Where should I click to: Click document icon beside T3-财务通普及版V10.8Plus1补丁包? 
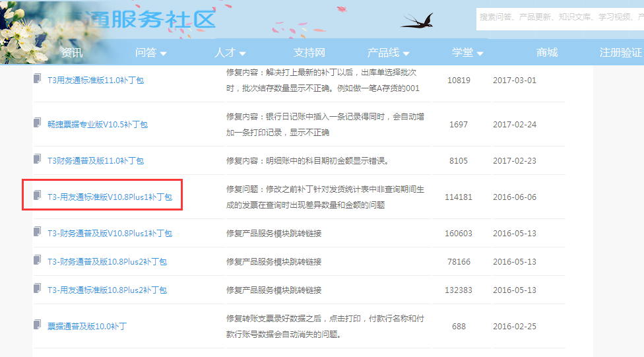pos(38,232)
